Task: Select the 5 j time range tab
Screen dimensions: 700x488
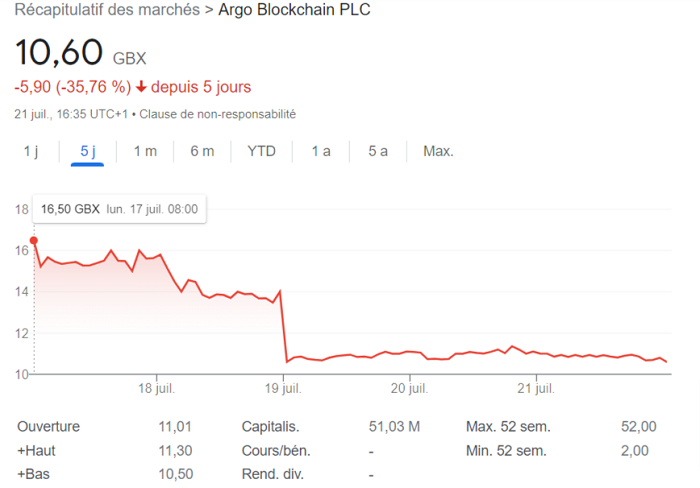Action: click(88, 151)
